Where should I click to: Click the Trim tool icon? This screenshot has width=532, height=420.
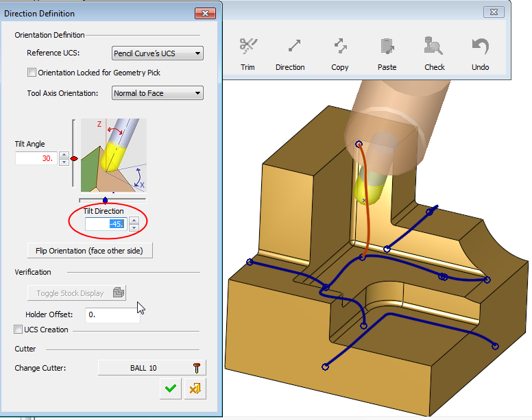coord(247,47)
